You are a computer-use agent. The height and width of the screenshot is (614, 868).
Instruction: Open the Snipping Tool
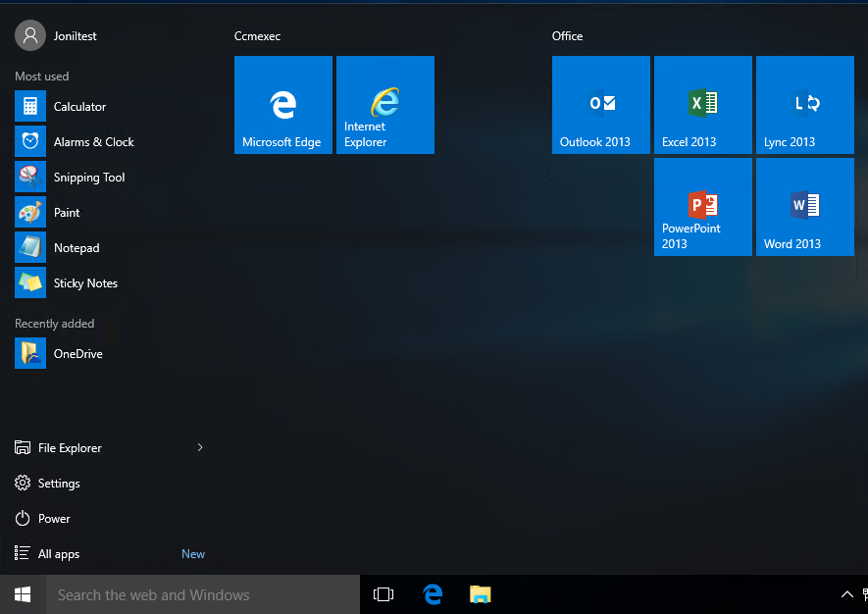point(91,177)
